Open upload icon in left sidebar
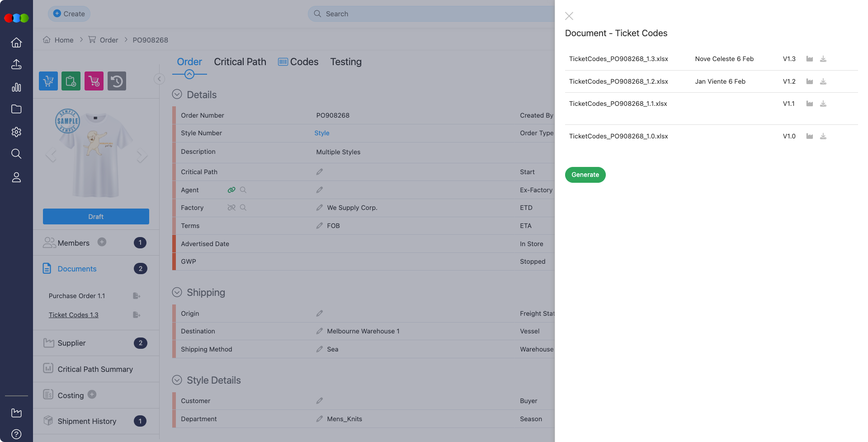Screen dimensions: 868x442 [x=16, y=64]
